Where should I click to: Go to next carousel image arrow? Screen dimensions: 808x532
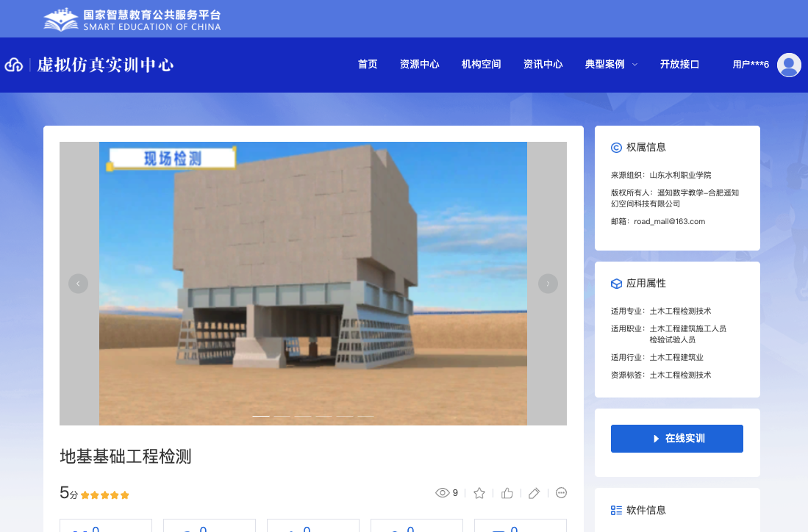click(x=548, y=284)
